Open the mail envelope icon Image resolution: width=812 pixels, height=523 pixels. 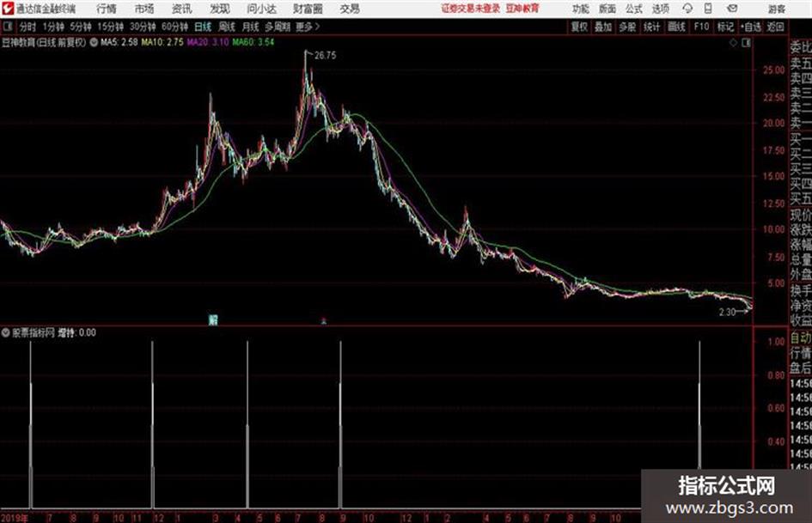point(732,9)
